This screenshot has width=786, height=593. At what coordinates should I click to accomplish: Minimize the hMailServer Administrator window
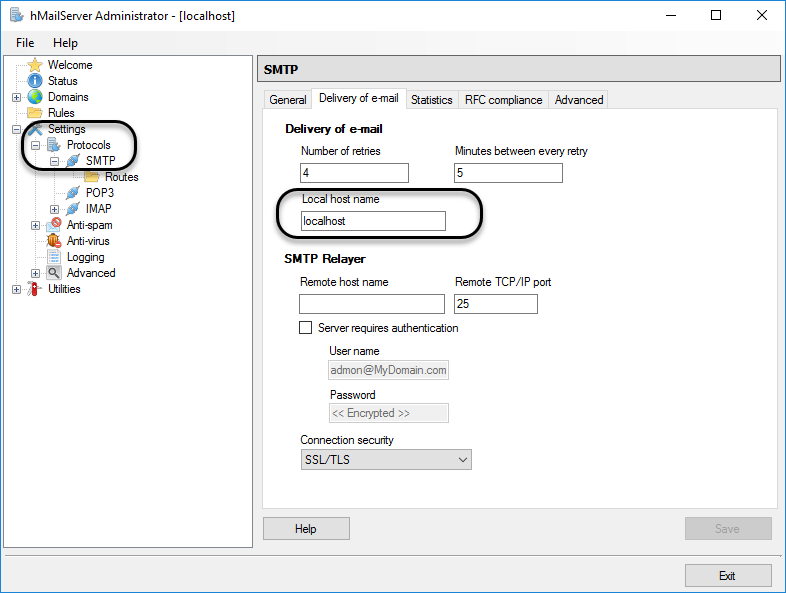click(671, 16)
